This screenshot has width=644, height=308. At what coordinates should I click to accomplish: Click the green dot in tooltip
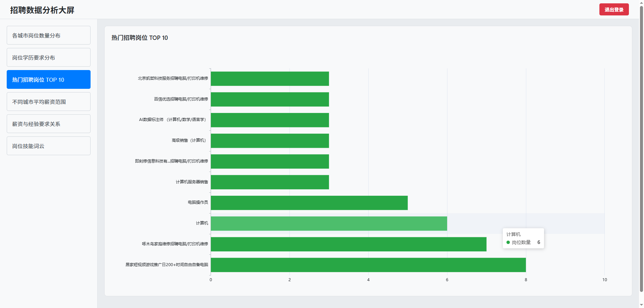pyautogui.click(x=508, y=242)
